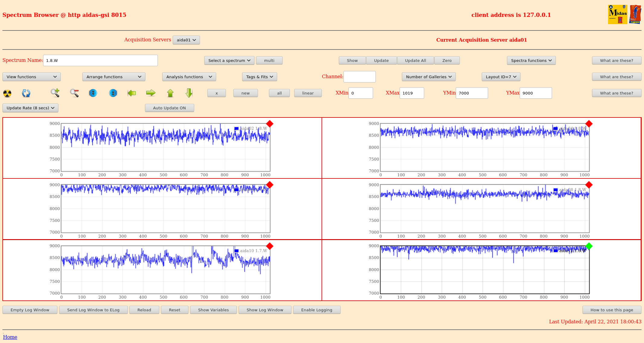Zoom out with the minus magnifier icon

tap(74, 93)
